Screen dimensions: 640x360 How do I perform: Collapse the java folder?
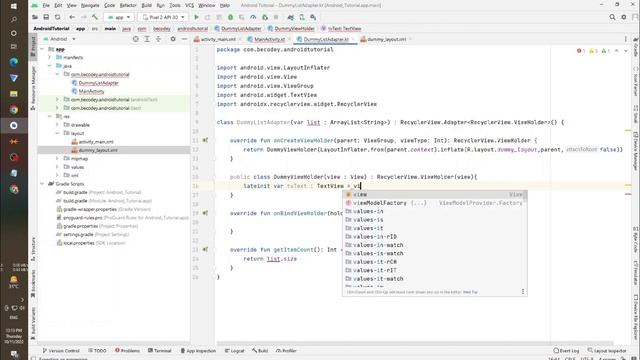click(x=50, y=66)
